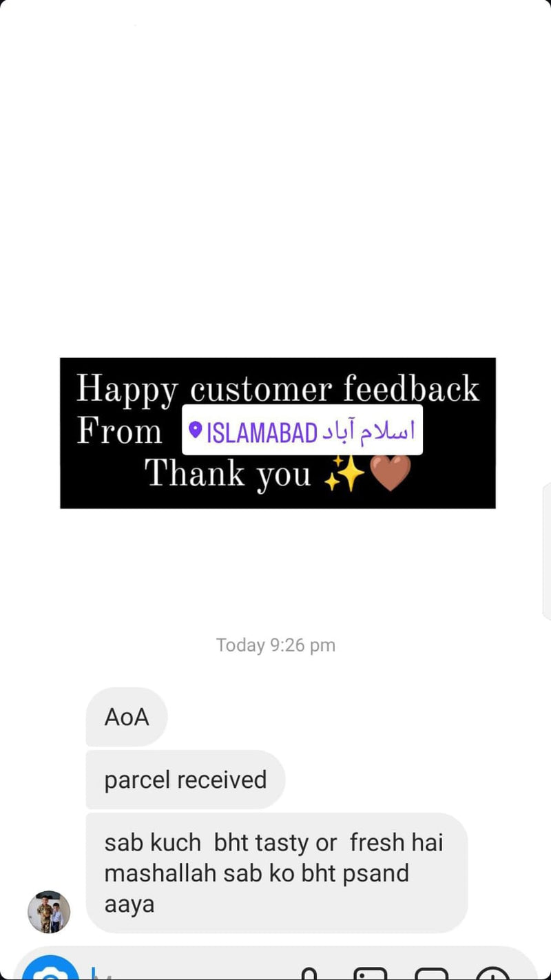This screenshot has height=980, width=551.
Task: Click the word "From" in banner
Action: pos(119,431)
